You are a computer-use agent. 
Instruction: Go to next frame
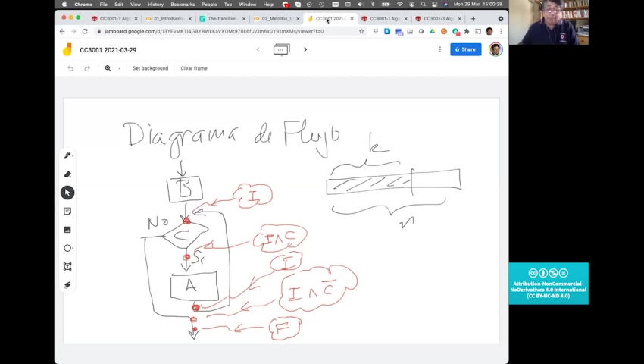click(x=305, y=49)
